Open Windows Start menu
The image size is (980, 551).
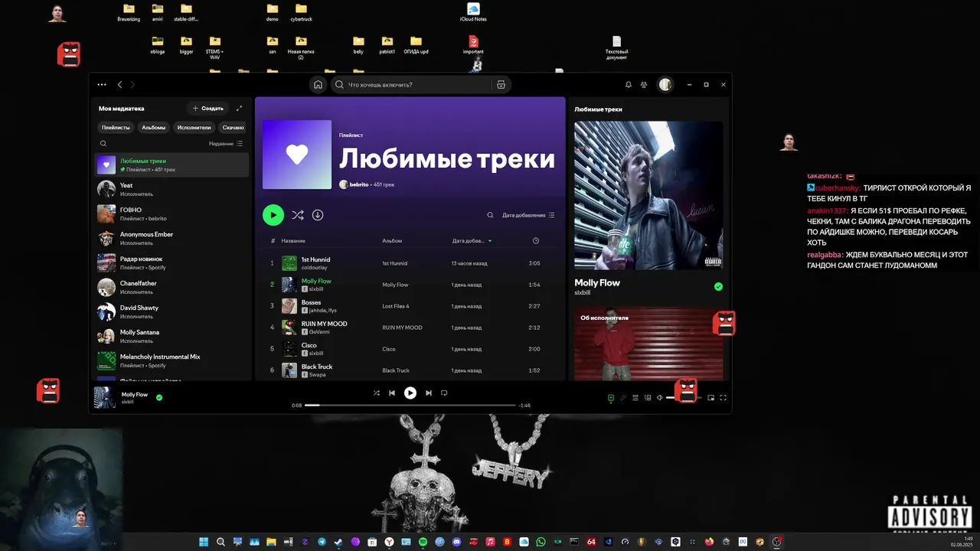[204, 542]
